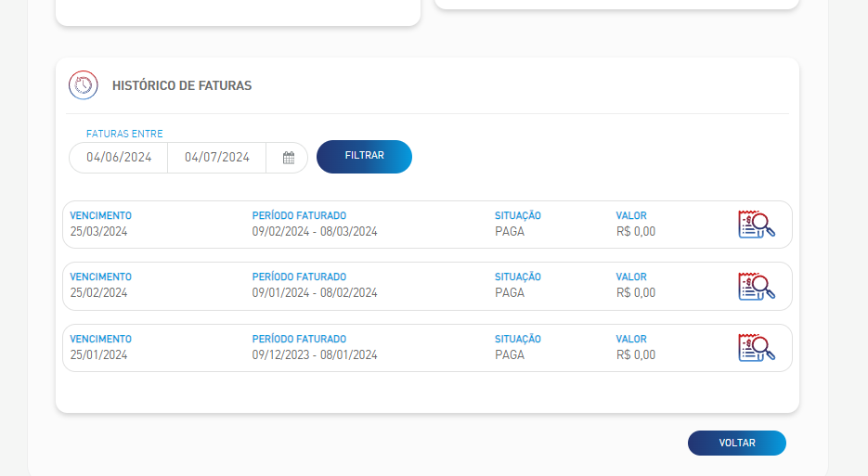This screenshot has height=476, width=868.
Task: Select the end date field 04/07/2024
Action: (217, 158)
